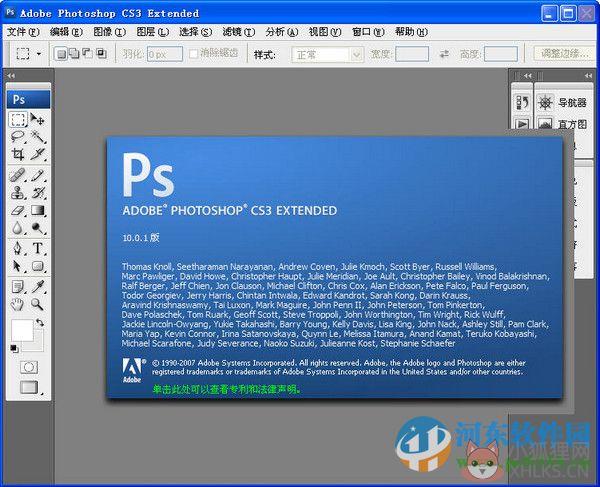Open the 帮助(H) menu
The width and height of the screenshot is (600, 487).
coord(411,32)
